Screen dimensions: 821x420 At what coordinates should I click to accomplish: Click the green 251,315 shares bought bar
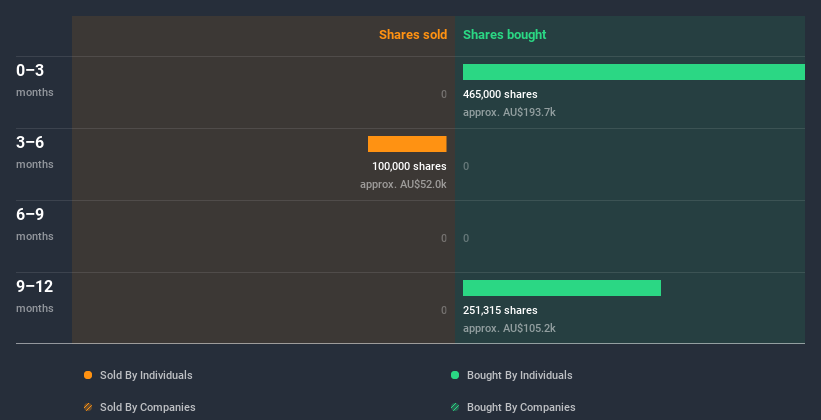pos(561,288)
